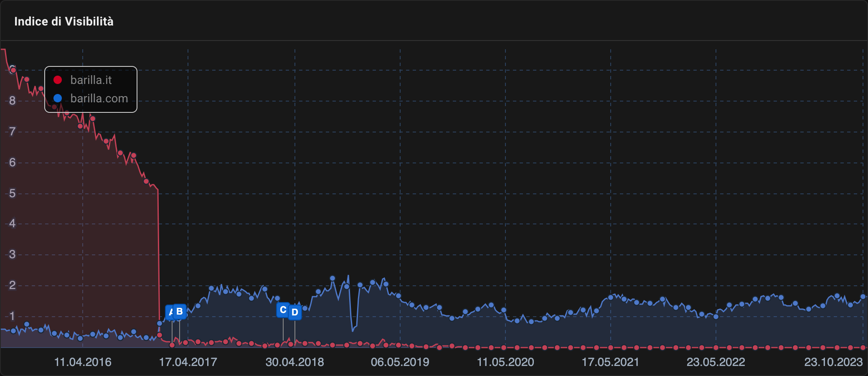Image resolution: width=868 pixels, height=376 pixels.
Task: Click the barilla.com legend entry
Action: click(91, 98)
